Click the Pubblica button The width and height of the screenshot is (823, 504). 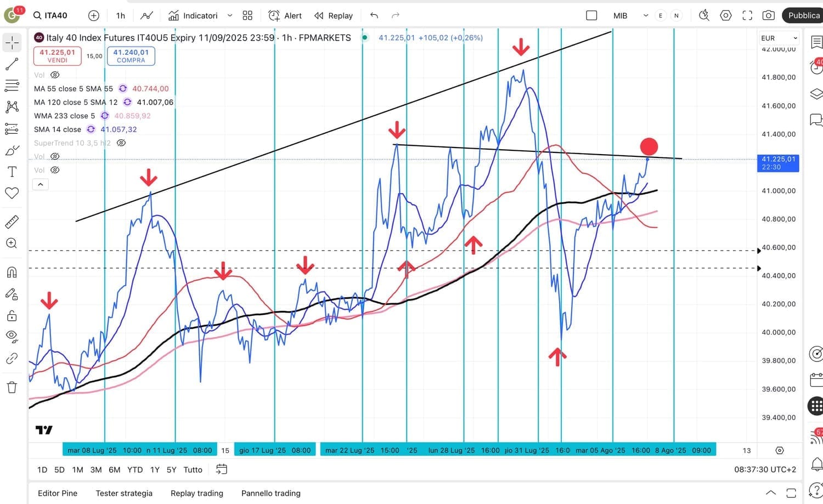[804, 15]
